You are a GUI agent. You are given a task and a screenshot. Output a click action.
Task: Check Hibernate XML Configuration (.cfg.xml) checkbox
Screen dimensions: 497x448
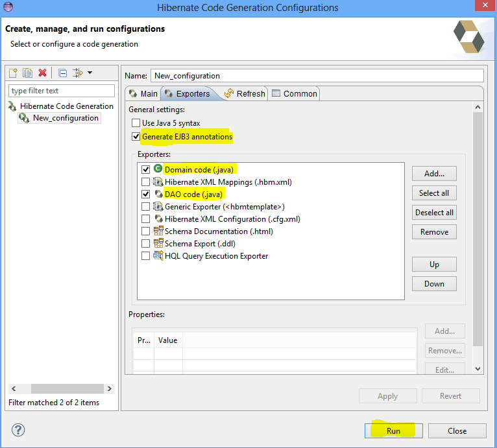pyautogui.click(x=145, y=219)
